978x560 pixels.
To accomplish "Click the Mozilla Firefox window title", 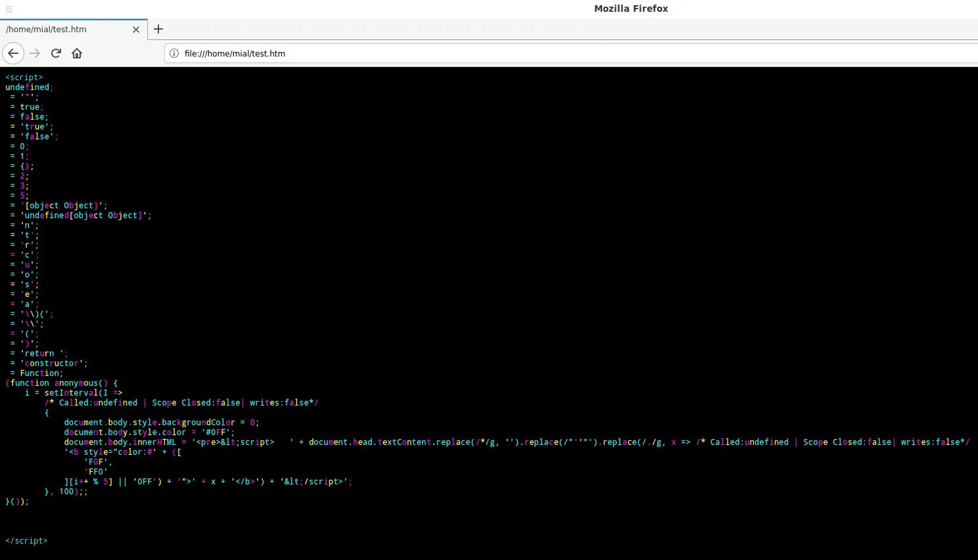I will (x=631, y=9).
